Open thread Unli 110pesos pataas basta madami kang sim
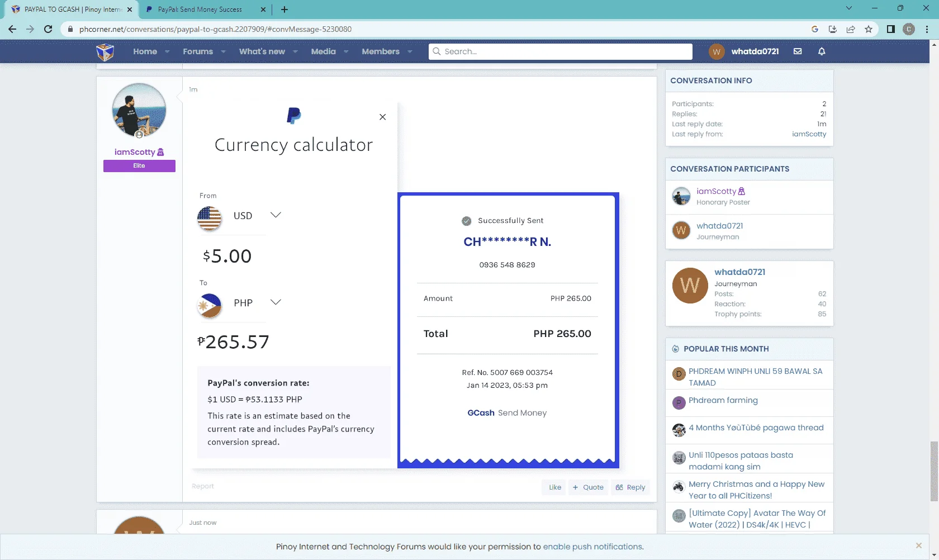 (x=741, y=461)
